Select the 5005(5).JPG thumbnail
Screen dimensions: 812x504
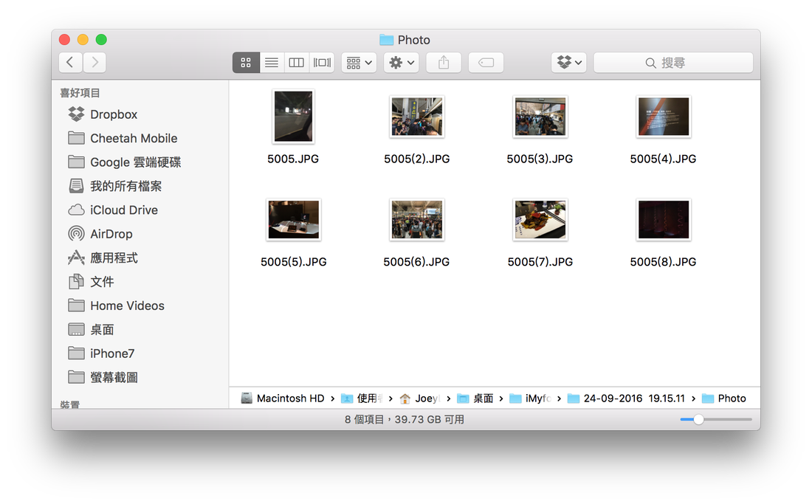click(x=294, y=219)
